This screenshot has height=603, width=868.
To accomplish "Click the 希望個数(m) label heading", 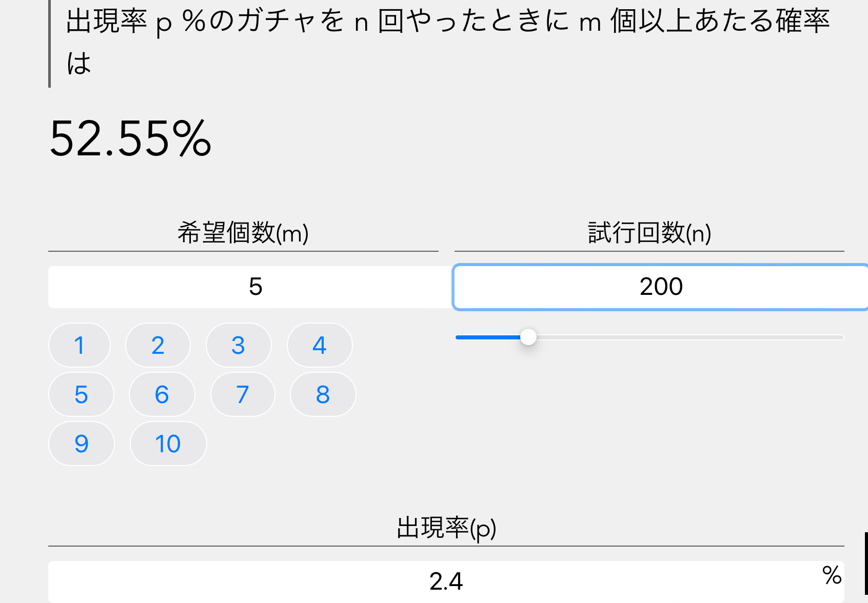I will tap(243, 233).
